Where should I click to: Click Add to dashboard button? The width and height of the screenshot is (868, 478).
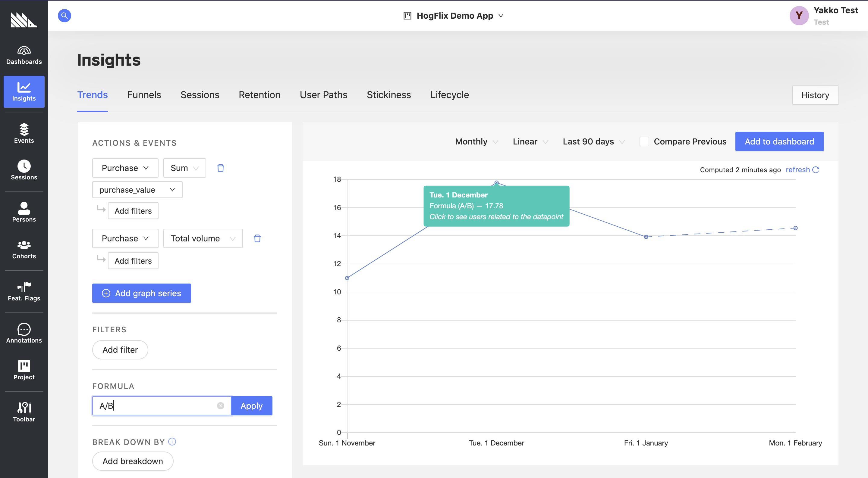779,141
